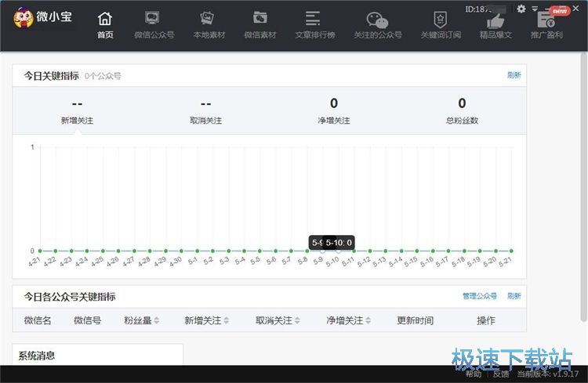This screenshot has width=588, height=383.
Task: Select the 取消关注 metric tab
Action: (x=205, y=111)
